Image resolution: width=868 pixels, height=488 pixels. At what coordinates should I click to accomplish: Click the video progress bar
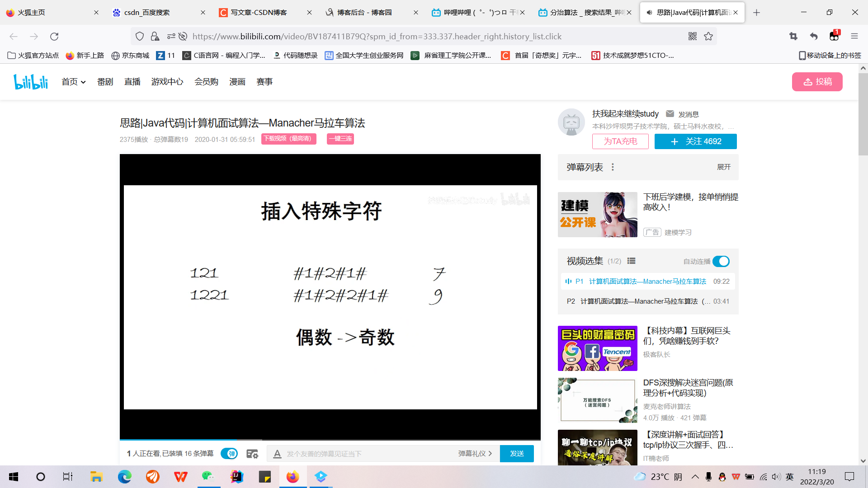[x=330, y=439]
